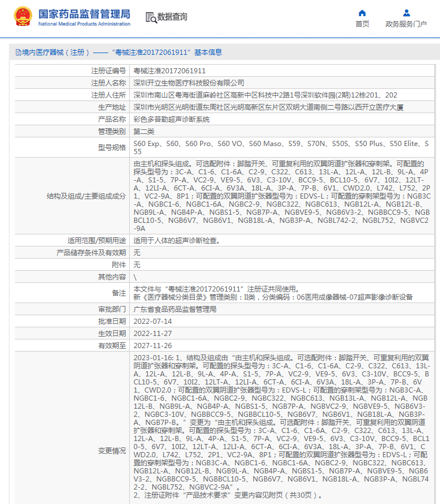
Task: Select the 备注 label cell
Action: tap(72, 293)
